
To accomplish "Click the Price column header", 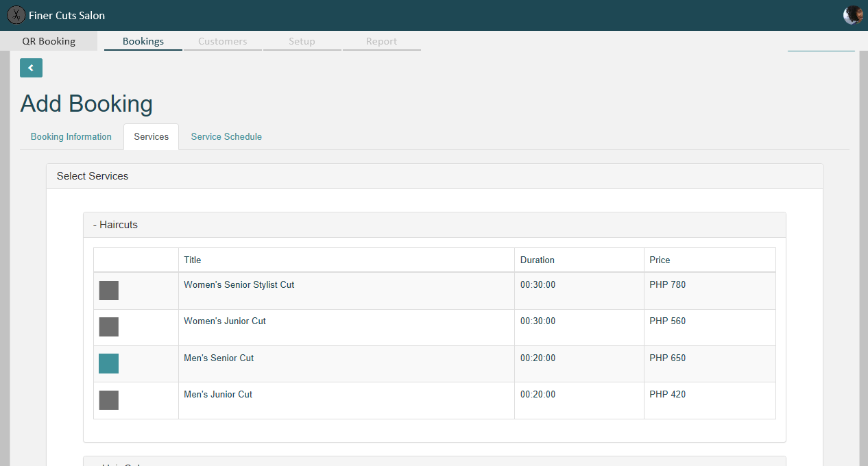I will coord(710,260).
